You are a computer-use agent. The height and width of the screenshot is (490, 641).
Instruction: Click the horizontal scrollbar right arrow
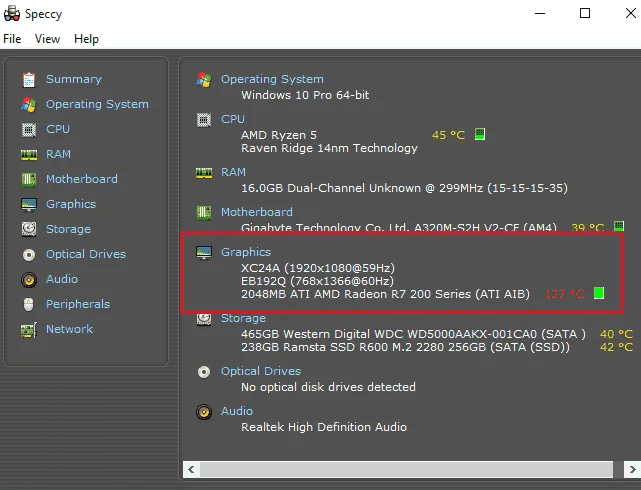point(632,469)
